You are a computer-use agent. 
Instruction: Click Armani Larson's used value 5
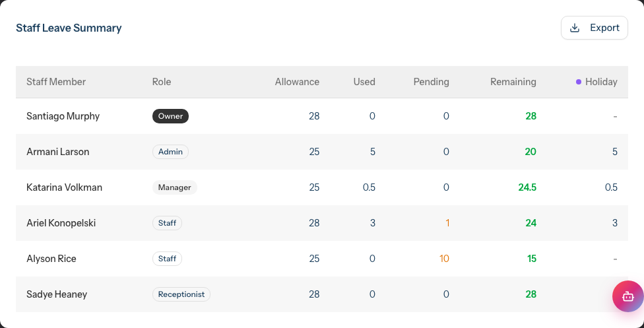[373, 152]
